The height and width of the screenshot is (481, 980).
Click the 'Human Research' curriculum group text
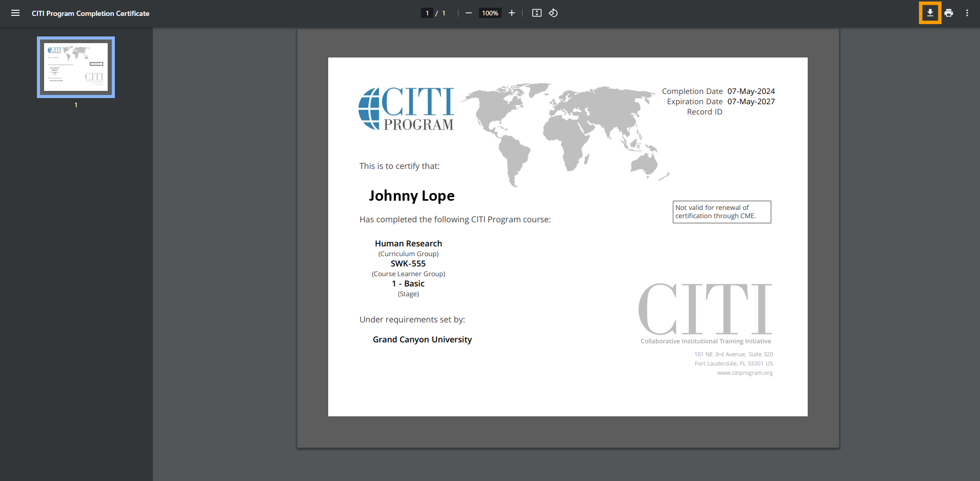coord(408,243)
